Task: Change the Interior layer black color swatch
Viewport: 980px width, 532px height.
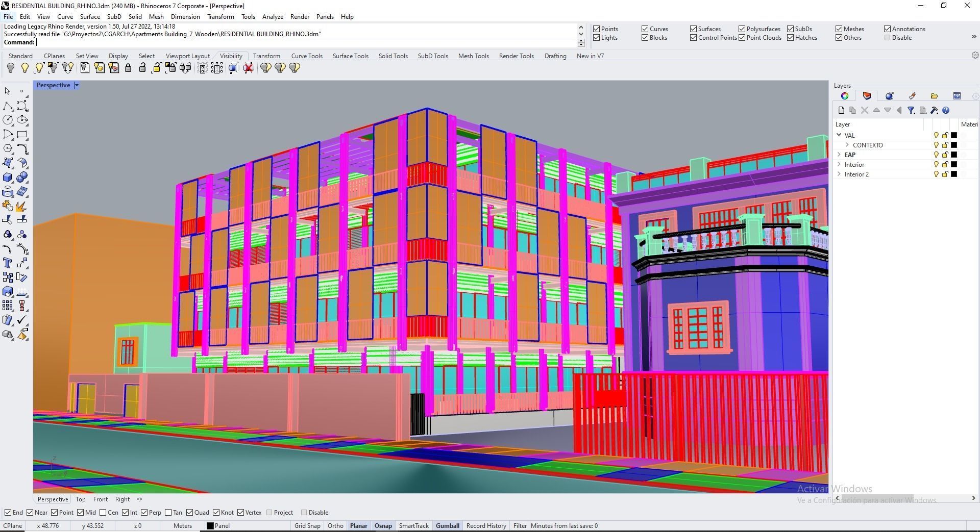Action: [953, 164]
